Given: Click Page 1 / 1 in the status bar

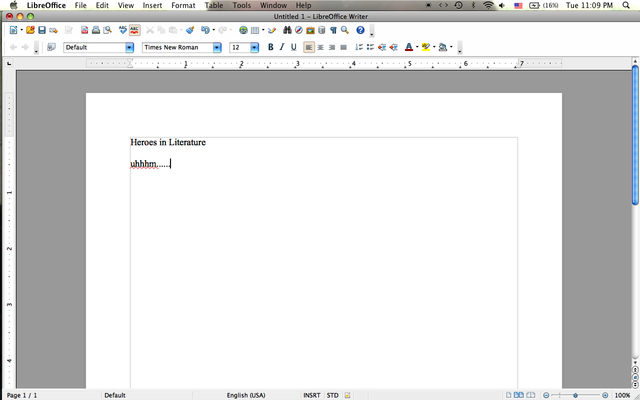Looking at the screenshot, I should 22,395.
